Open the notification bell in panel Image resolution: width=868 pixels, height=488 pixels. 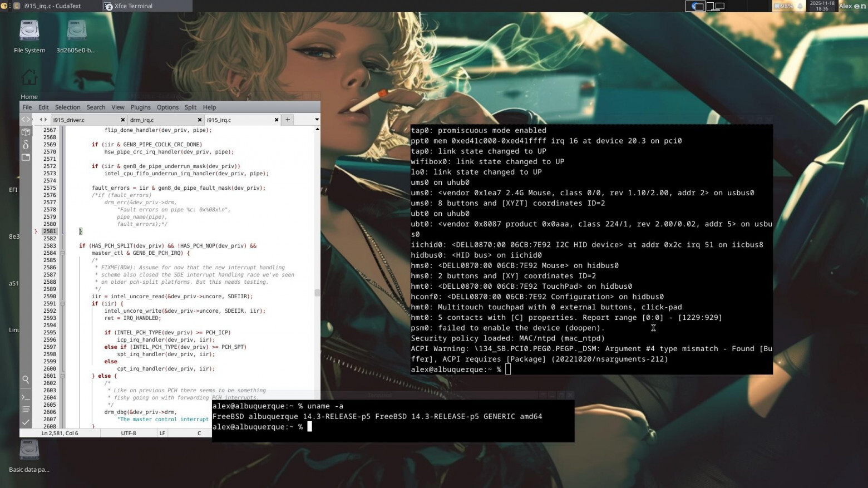click(x=801, y=6)
